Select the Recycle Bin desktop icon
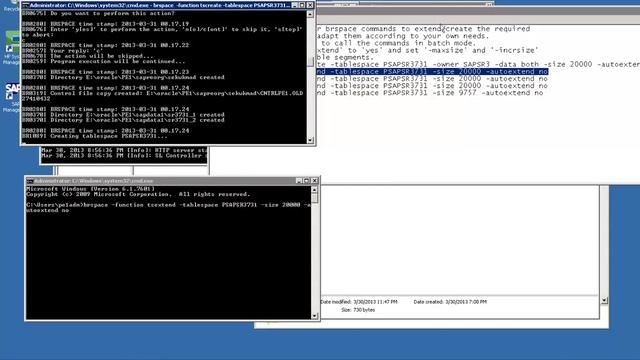The width and height of the screenshot is (640, 360). coord(10,6)
